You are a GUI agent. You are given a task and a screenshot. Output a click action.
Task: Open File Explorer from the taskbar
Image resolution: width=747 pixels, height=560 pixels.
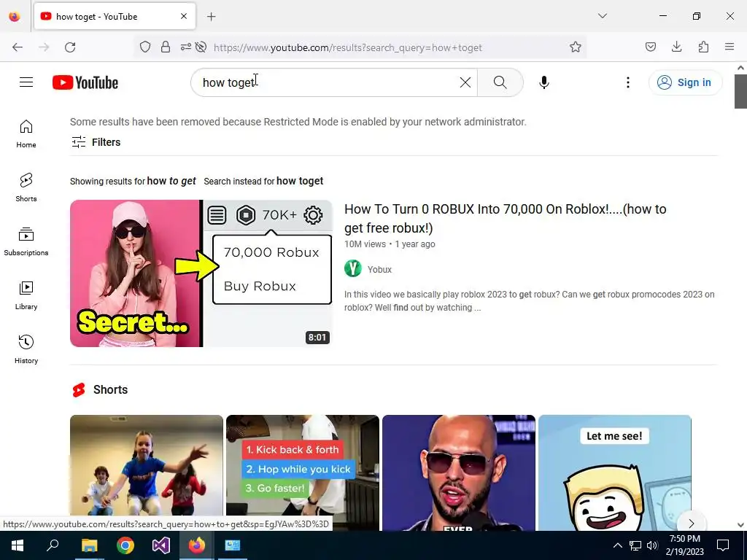click(89, 545)
